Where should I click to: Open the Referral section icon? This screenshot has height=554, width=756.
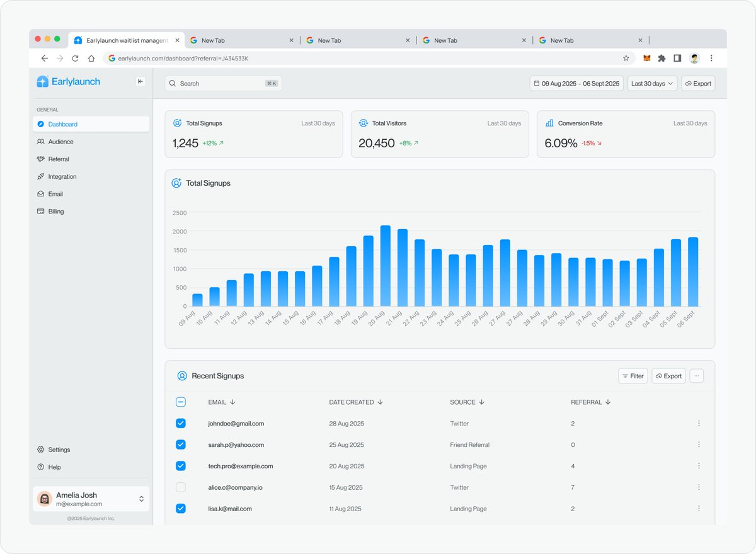[x=41, y=159]
